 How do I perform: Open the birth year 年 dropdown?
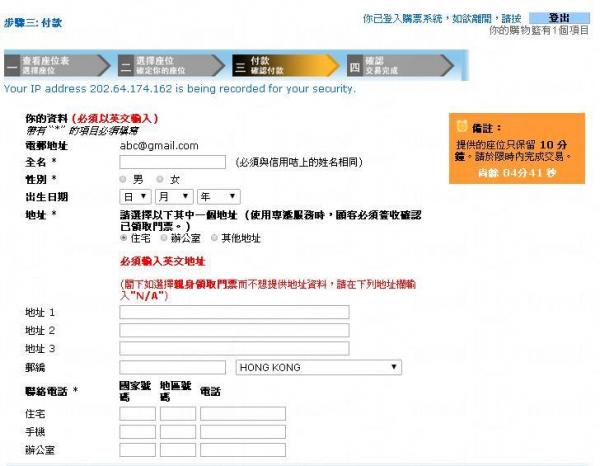[217, 197]
